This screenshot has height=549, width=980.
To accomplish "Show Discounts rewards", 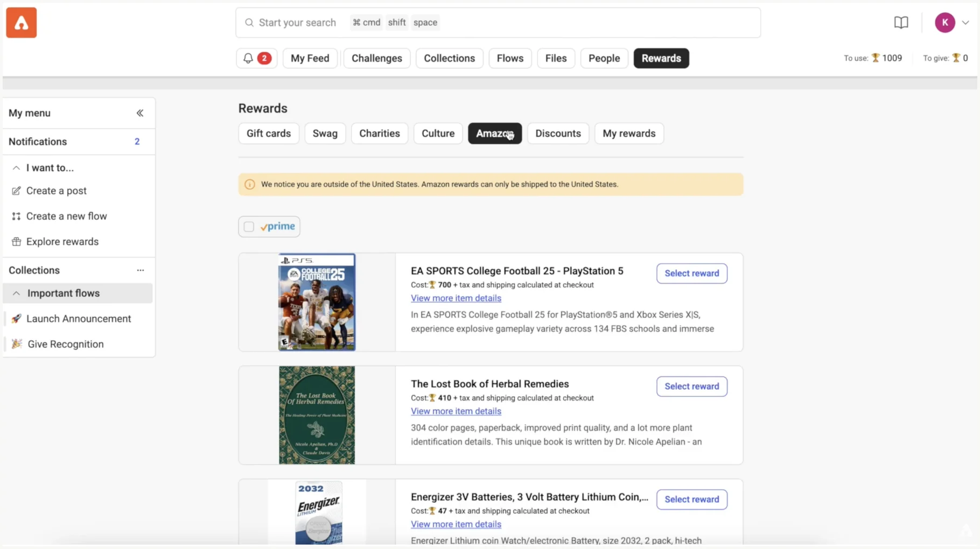I will coord(558,133).
